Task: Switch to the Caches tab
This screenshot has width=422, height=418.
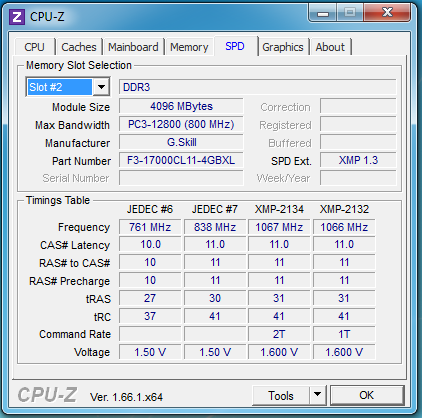Action: [x=79, y=47]
